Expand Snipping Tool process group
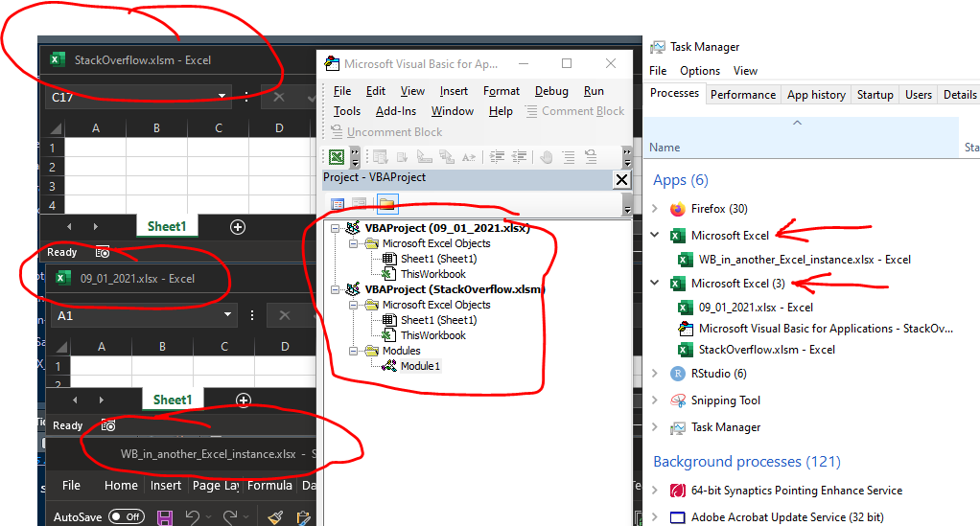 coord(655,400)
